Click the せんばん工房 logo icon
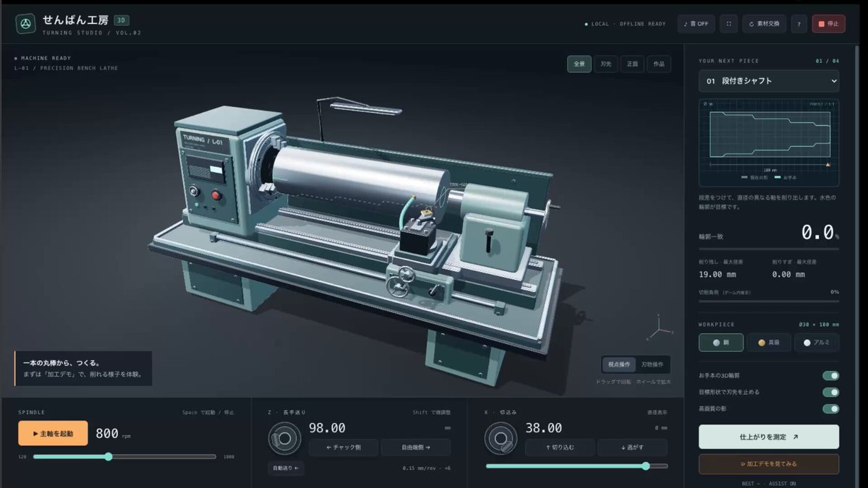Viewport: 868px width, 488px height. coord(26,24)
